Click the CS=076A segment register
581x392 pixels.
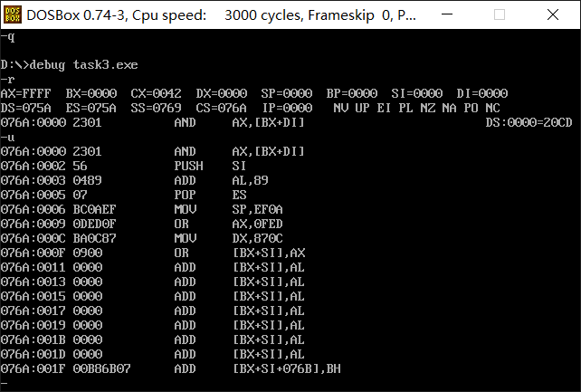coord(221,108)
